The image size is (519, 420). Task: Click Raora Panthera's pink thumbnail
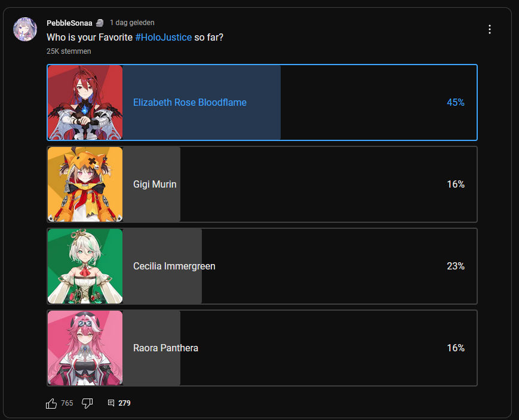click(x=85, y=348)
